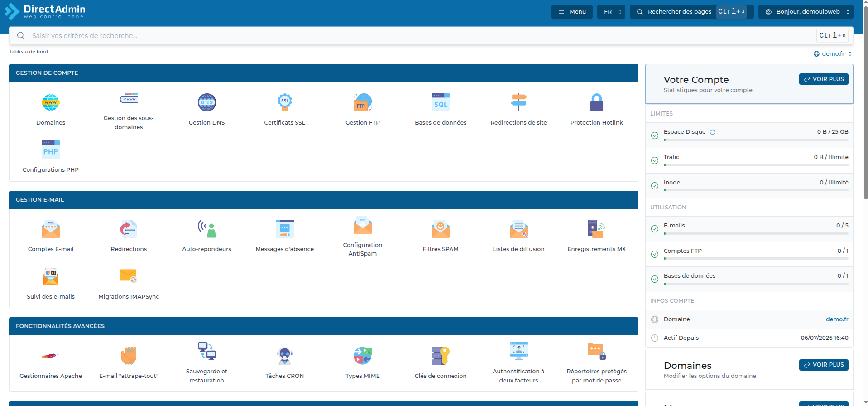The width and height of the screenshot is (868, 406).
Task: Open Suivi des e-mails icon
Action: point(51,276)
